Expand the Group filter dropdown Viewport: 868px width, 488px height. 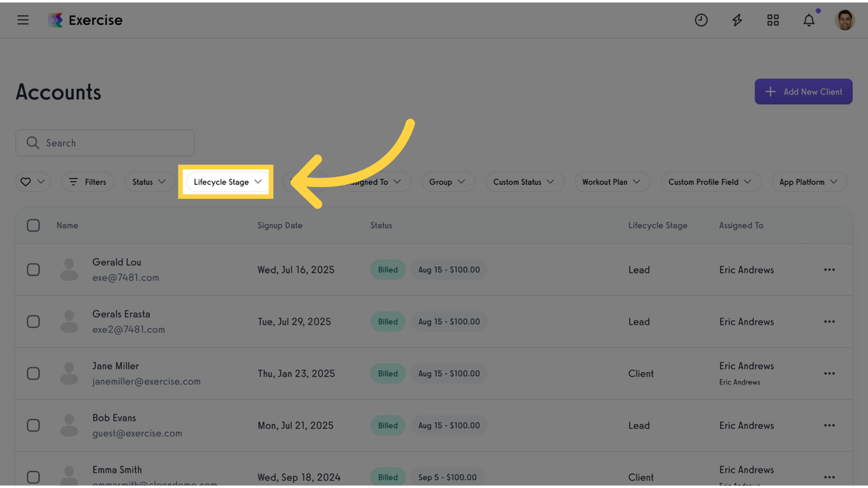[448, 182]
